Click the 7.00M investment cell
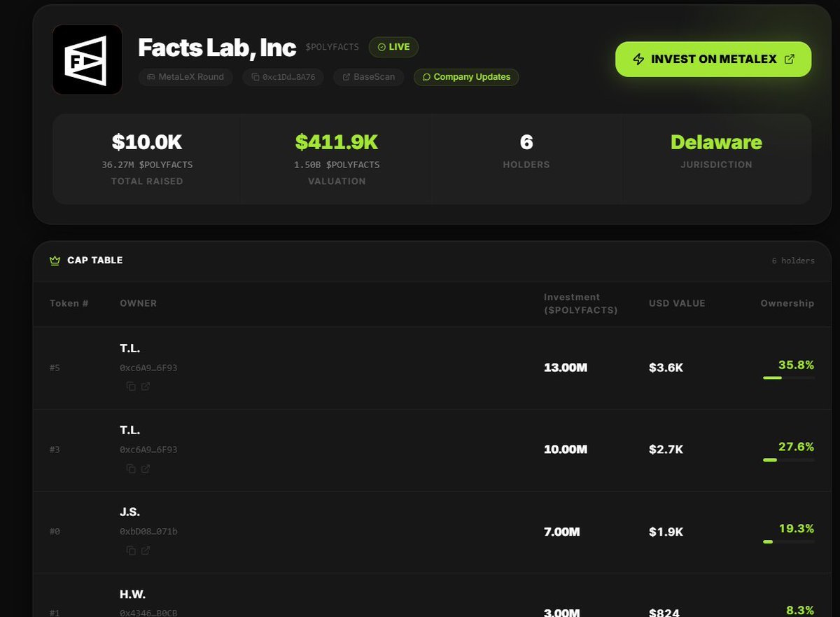This screenshot has height=617, width=840. coord(562,532)
